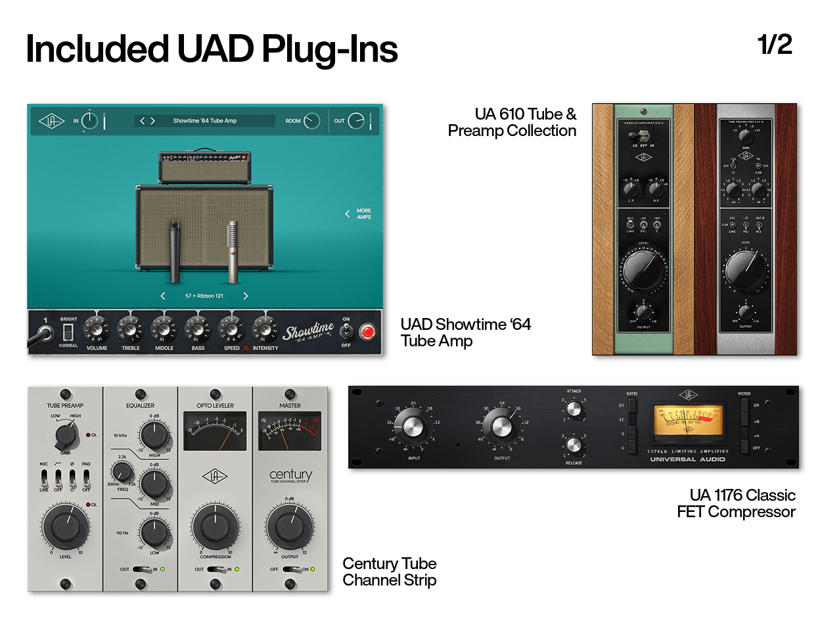Image resolution: width=820 pixels, height=644 pixels.
Task: Click the VOLUME knob on Showtime amp
Action: tap(97, 329)
